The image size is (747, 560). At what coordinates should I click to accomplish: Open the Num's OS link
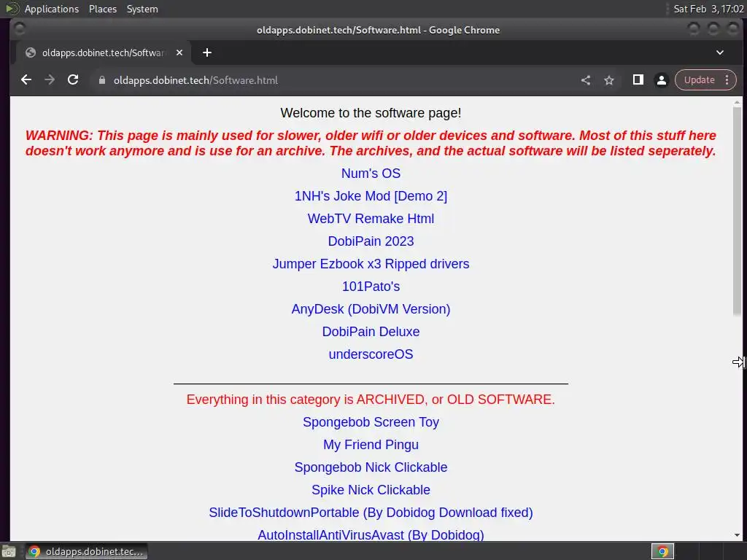pyautogui.click(x=371, y=174)
